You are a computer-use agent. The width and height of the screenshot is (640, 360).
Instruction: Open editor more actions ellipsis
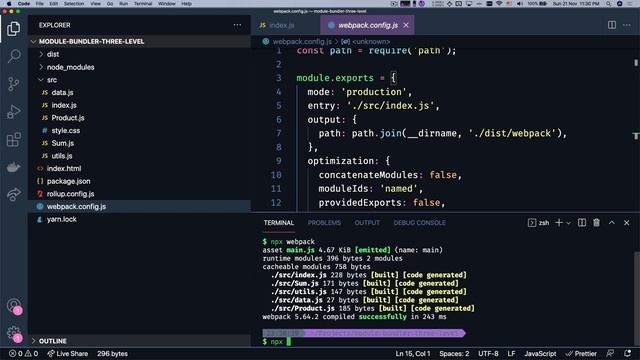(627, 25)
